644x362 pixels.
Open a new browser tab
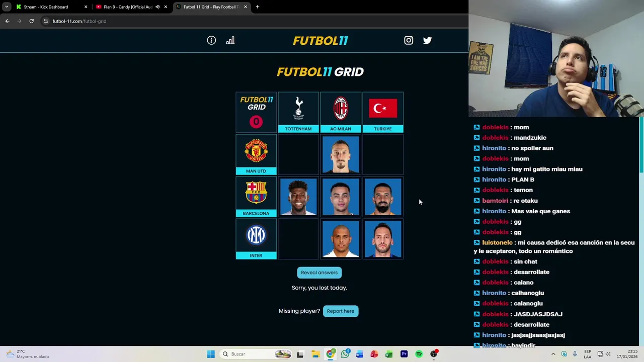pyautogui.click(x=258, y=7)
